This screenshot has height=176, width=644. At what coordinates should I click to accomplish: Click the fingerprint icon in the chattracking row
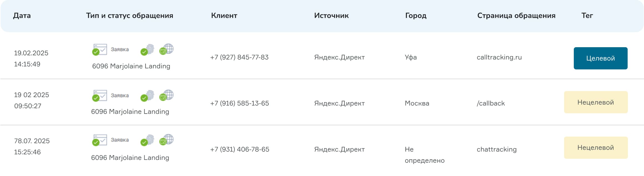click(147, 140)
